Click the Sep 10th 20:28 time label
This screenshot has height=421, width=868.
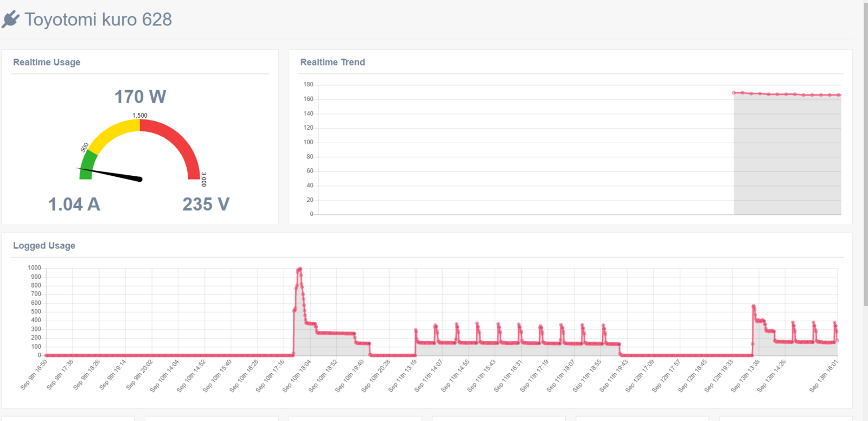pos(376,375)
